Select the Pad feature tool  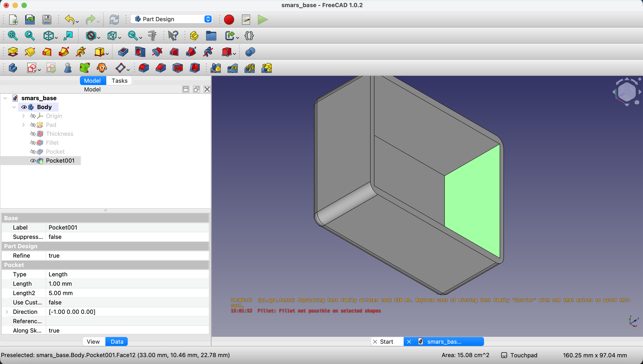point(13,52)
